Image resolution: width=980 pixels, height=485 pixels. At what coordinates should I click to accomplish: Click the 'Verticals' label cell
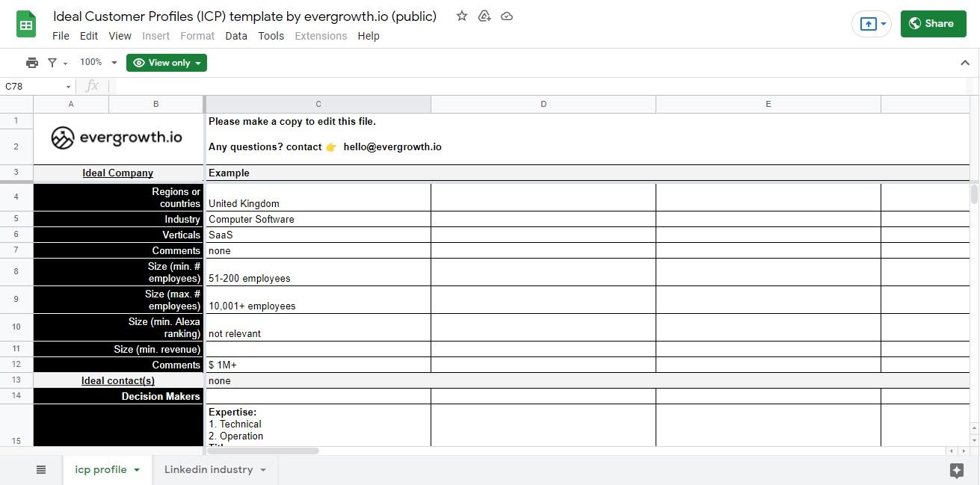point(118,235)
